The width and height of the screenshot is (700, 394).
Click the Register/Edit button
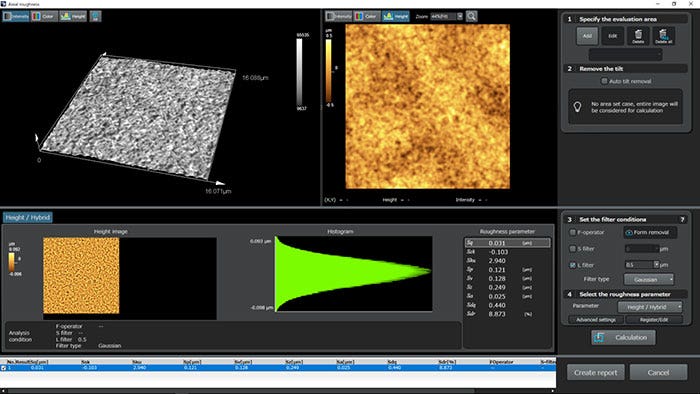click(654, 320)
